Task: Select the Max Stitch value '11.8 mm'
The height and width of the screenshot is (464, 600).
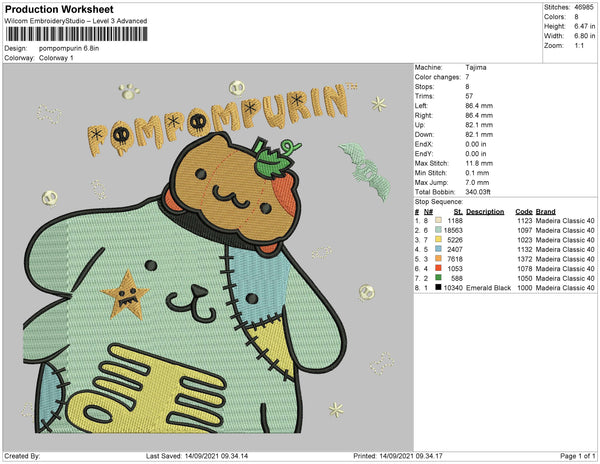Action: click(x=479, y=163)
